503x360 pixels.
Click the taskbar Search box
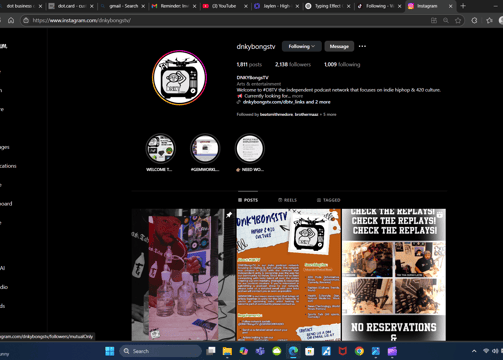click(x=161, y=351)
